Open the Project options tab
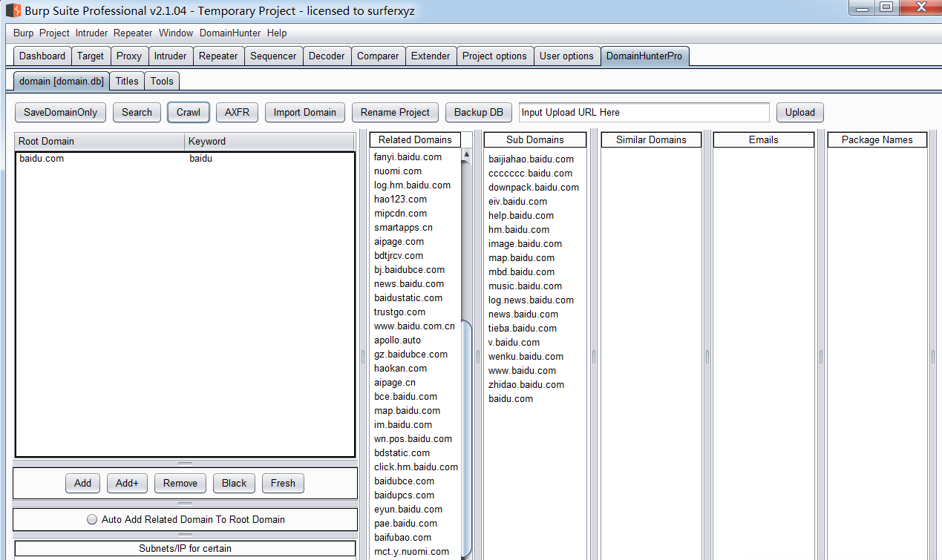 click(x=494, y=56)
